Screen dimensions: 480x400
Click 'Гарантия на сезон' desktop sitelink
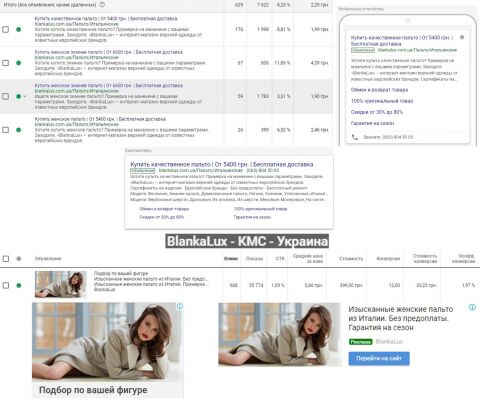coord(252,217)
